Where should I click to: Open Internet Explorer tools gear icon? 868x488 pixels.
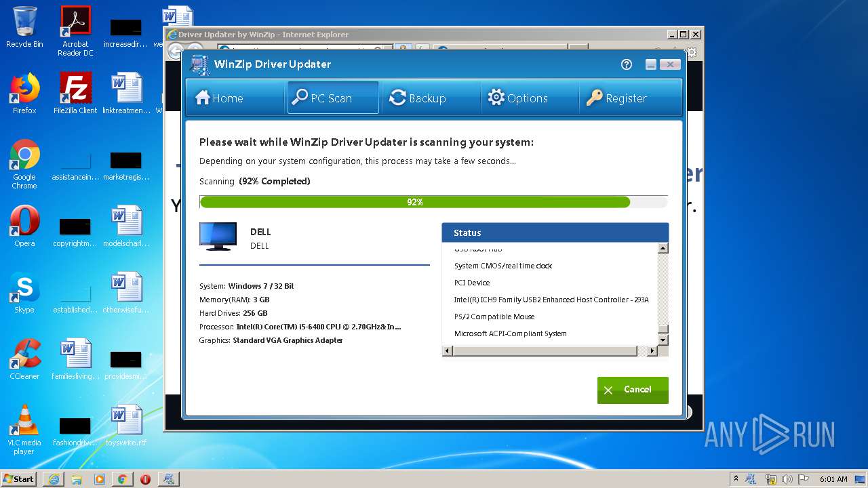coord(692,52)
